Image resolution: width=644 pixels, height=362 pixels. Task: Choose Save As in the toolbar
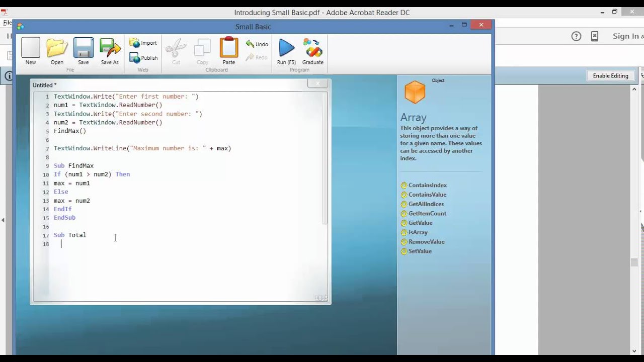tap(110, 51)
